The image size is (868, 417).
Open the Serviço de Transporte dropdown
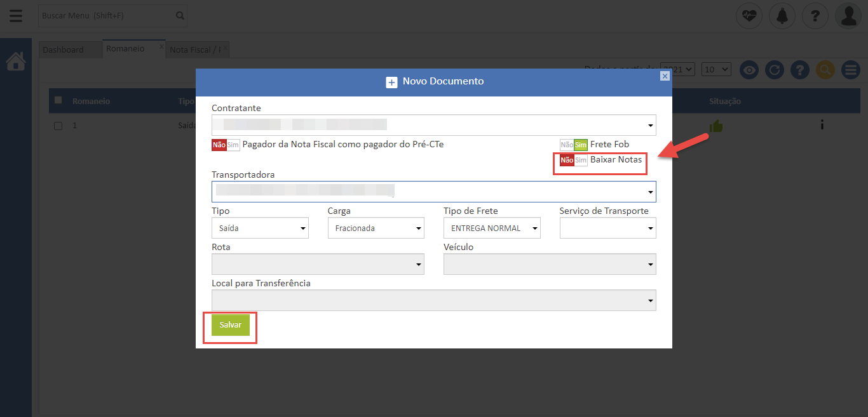click(607, 228)
